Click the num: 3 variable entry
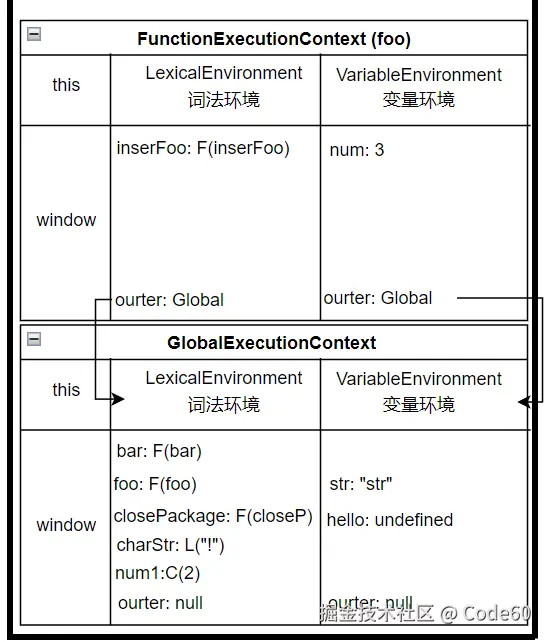 coord(357,150)
